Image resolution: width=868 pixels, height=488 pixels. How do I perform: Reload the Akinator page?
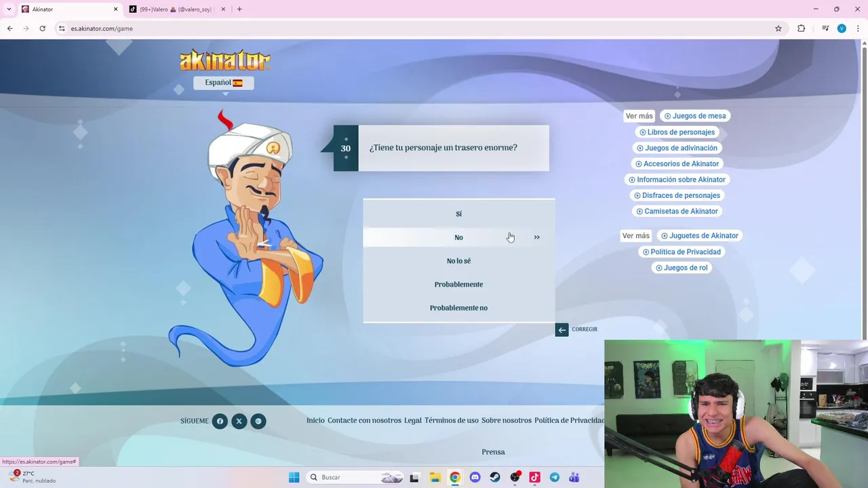coord(42,28)
